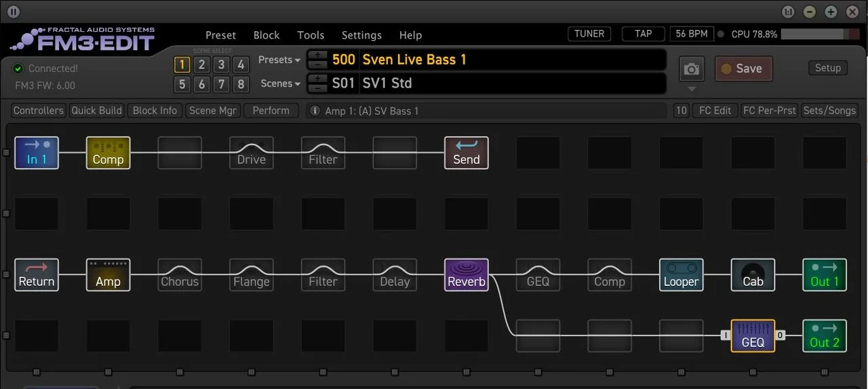
Task: Click the CPU usage meter bar
Action: click(820, 34)
